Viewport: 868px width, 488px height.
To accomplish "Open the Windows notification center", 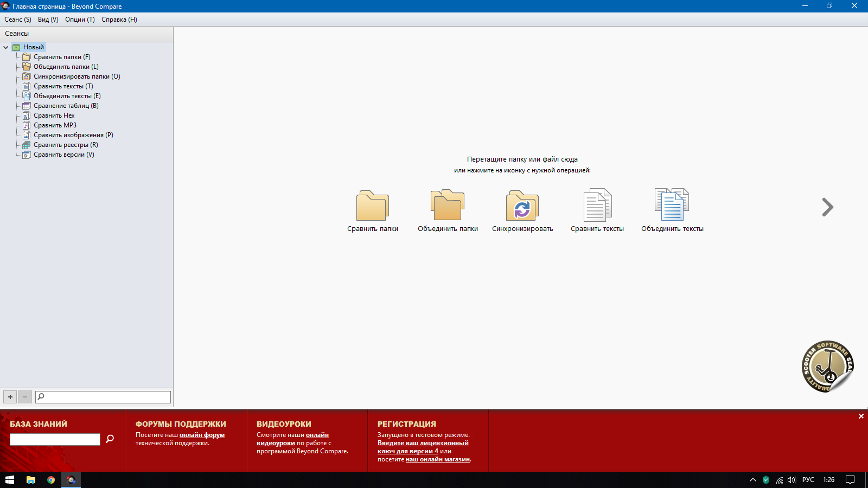I will (850, 480).
